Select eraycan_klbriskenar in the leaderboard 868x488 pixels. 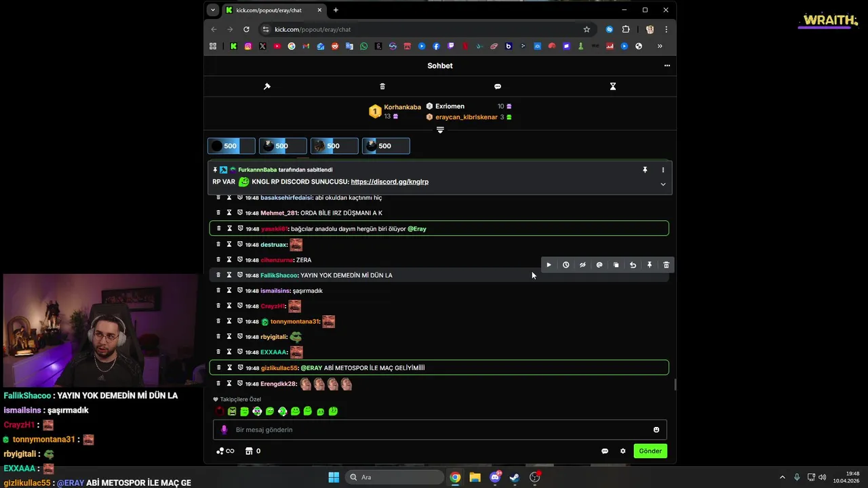(x=467, y=117)
